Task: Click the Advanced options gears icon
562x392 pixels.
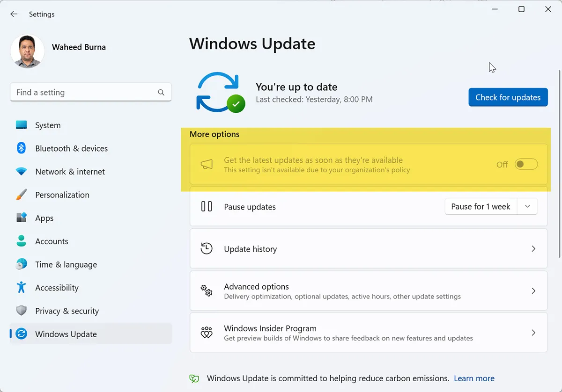Action: 207,290
